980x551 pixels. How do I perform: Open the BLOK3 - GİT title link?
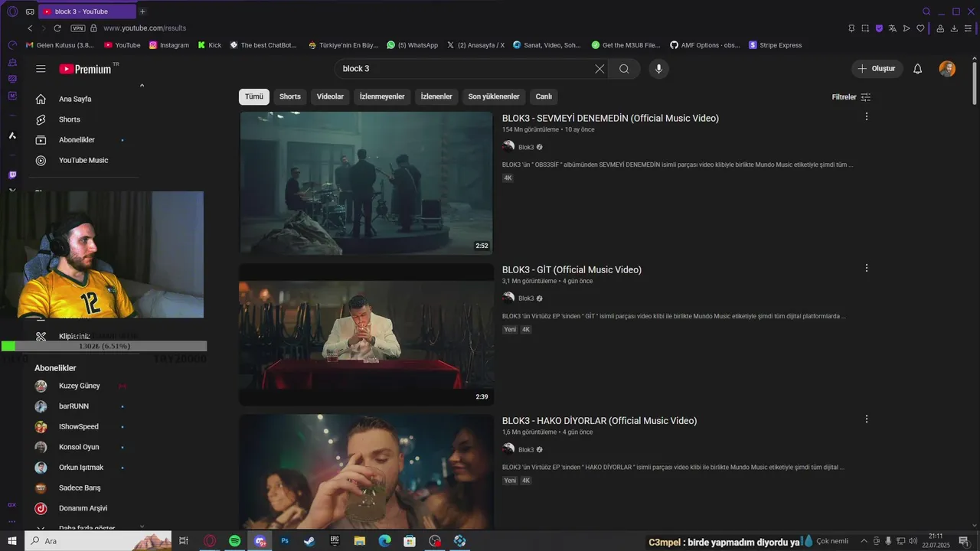[572, 270]
